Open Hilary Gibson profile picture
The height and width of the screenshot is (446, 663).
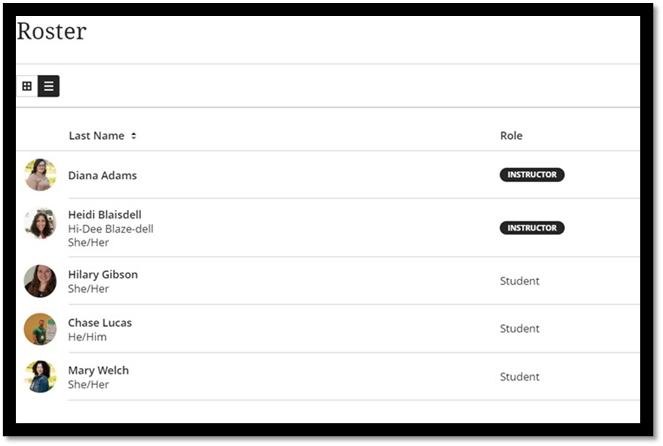pyautogui.click(x=40, y=281)
